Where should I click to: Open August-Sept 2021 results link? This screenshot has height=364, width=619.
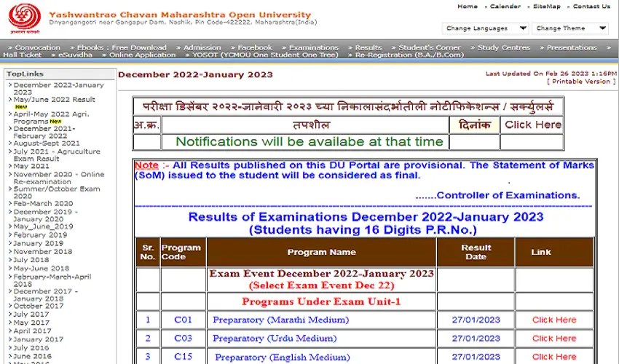tap(46, 143)
